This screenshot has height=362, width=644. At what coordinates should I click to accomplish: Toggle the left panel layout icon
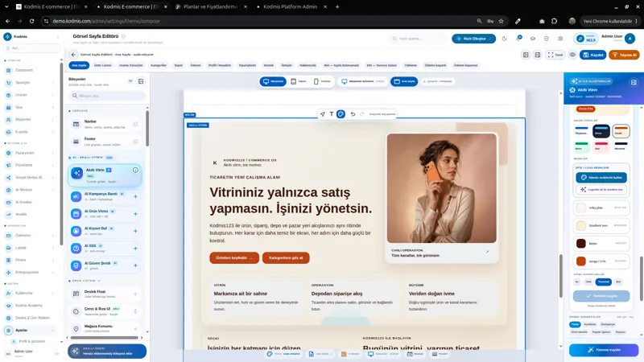tap(526, 55)
